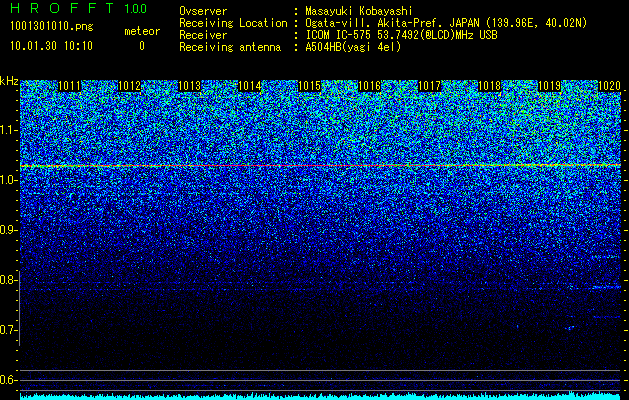Click the 0.7 kHz axis label

tap(7, 330)
